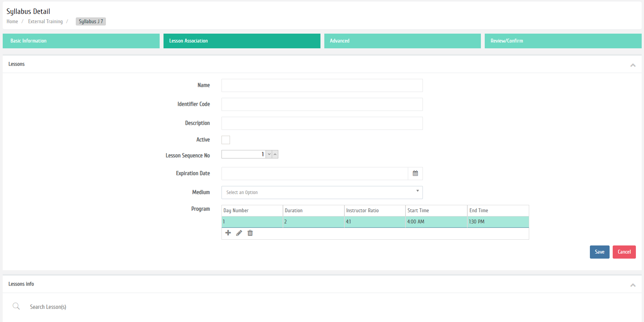Click the plus icon to add program row
This screenshot has width=644, height=322.
[x=228, y=233]
